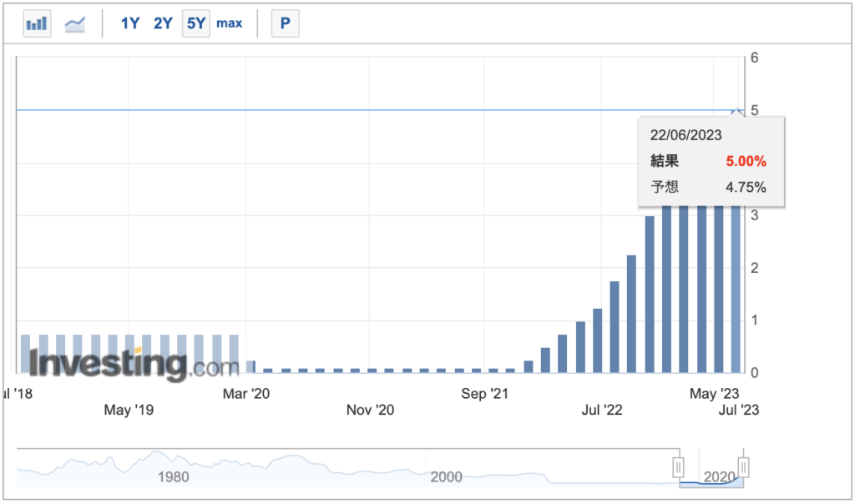Viewport: 855px width, 504px height.
Task: Click the 5.00% result value
Action: [746, 161]
